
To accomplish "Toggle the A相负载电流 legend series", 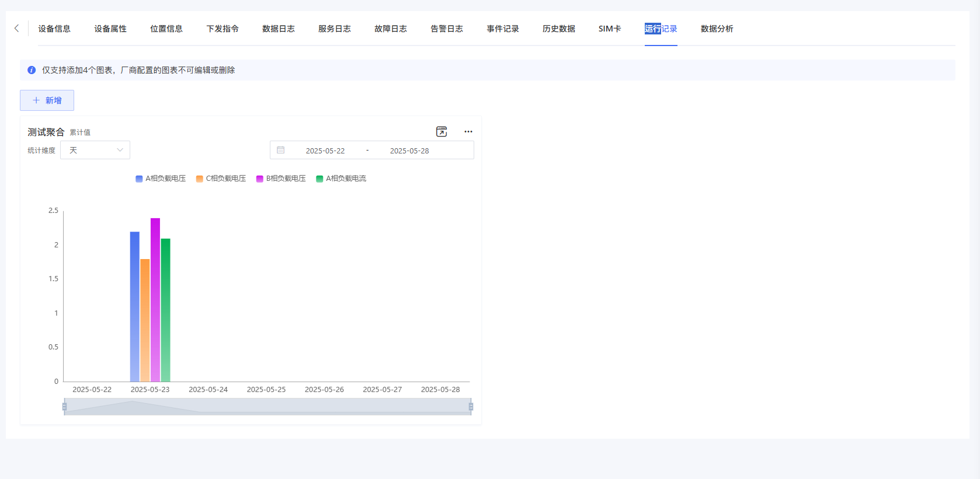I will click(x=341, y=179).
